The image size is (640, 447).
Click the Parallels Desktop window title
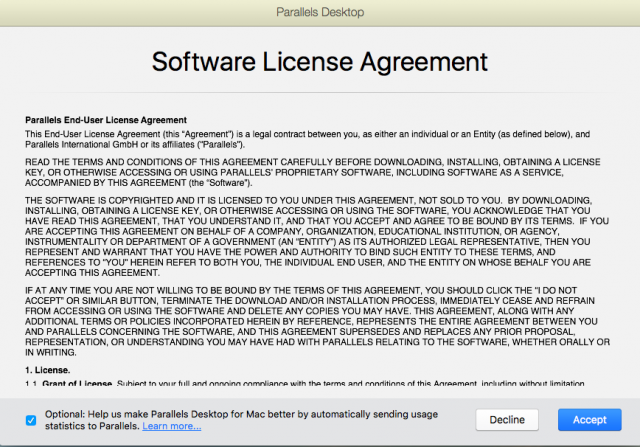(x=320, y=12)
